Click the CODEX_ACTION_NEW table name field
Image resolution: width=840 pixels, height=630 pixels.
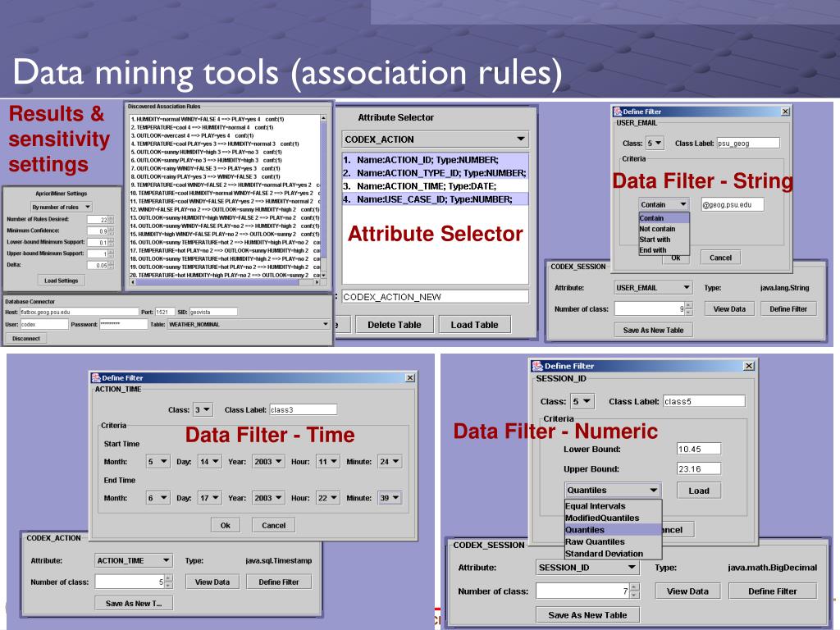[x=435, y=297]
